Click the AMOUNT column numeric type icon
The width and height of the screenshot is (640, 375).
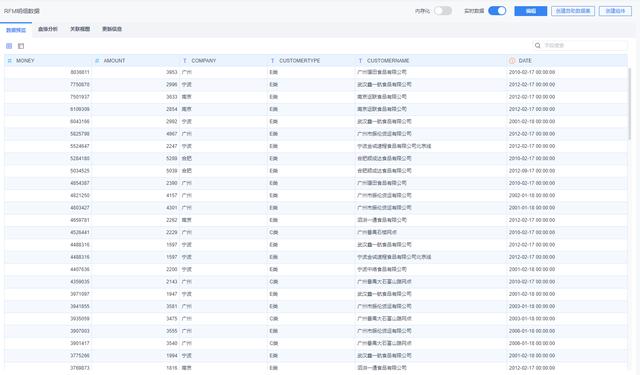point(97,60)
